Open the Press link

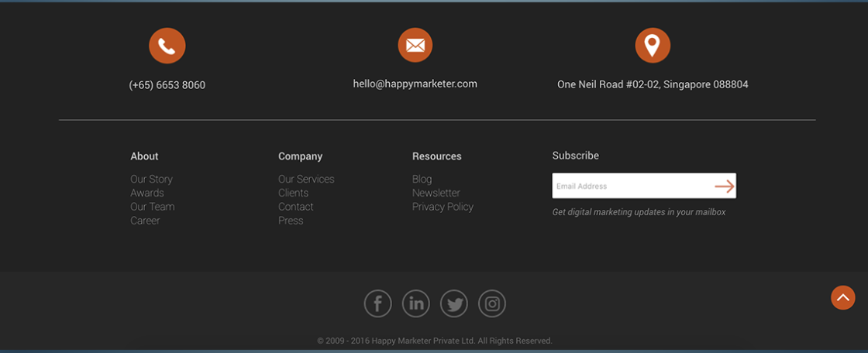(291, 221)
